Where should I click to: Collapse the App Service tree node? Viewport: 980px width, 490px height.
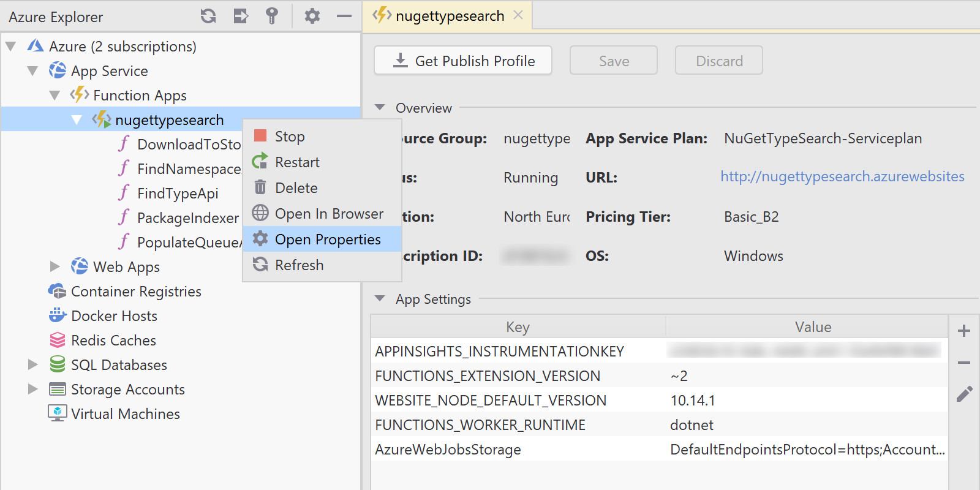coord(32,70)
